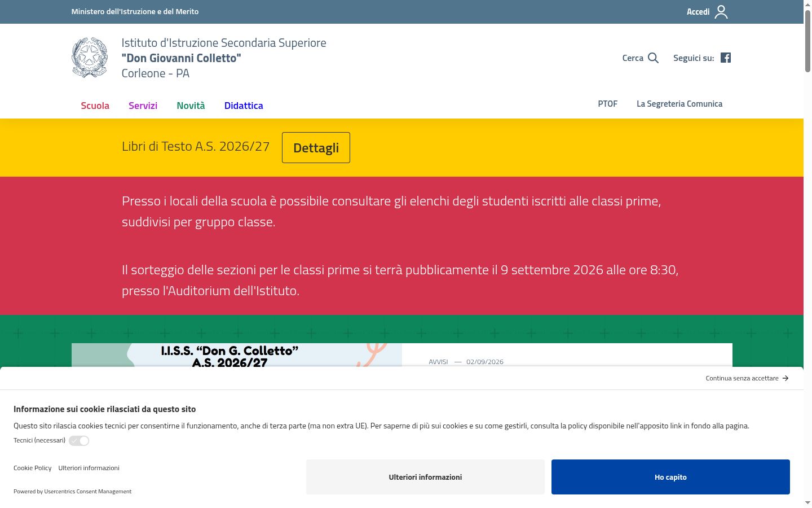Accept cookies with Ho capito button

tap(670, 477)
